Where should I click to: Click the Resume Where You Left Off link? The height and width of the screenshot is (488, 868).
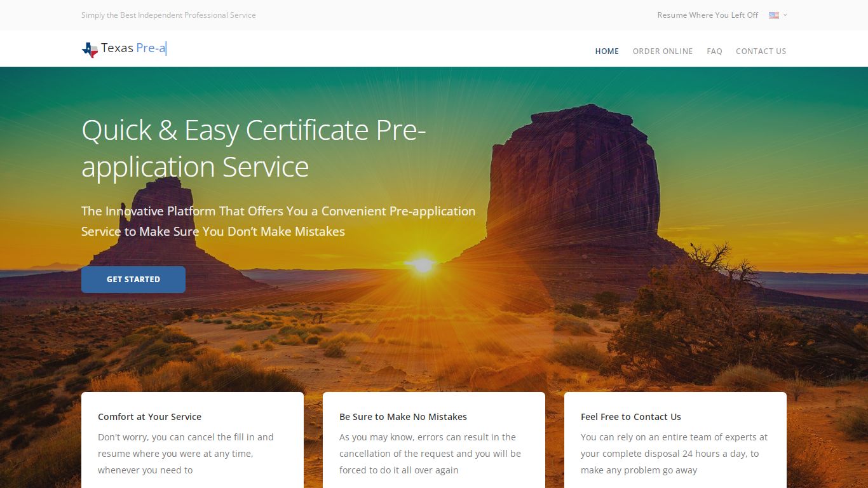pos(708,15)
